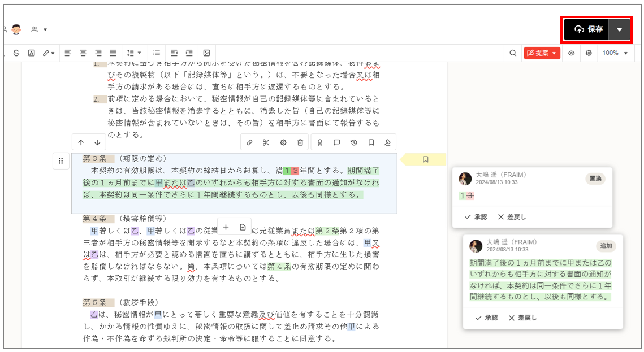Toggle center text alignment

pyautogui.click(x=83, y=53)
